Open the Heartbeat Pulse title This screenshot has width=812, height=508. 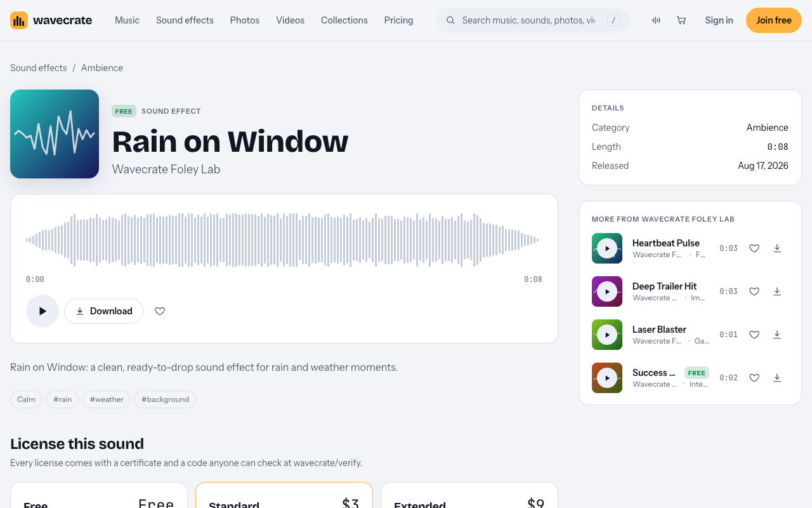tap(666, 243)
